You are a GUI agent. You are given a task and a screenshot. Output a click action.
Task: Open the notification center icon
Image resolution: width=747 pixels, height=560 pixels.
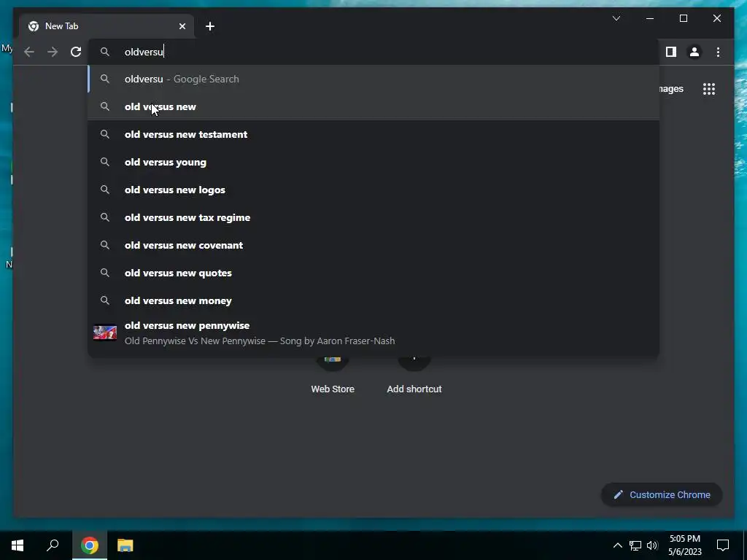point(723,545)
